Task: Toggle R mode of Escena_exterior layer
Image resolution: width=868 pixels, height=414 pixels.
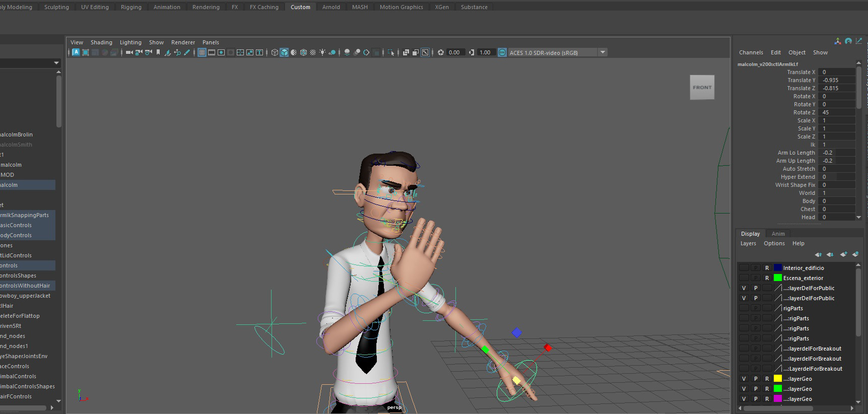Action: 767,278
